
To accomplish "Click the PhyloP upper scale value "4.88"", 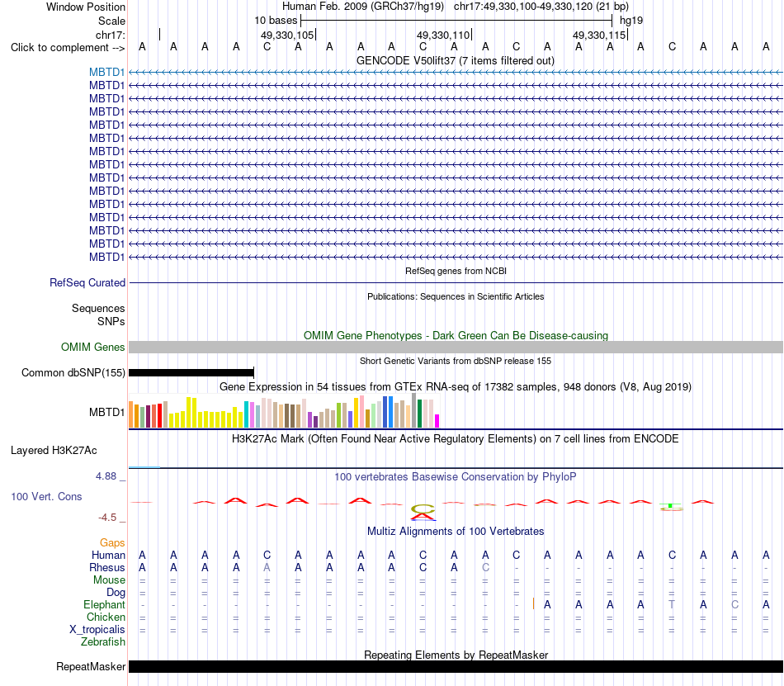I will pyautogui.click(x=106, y=476).
